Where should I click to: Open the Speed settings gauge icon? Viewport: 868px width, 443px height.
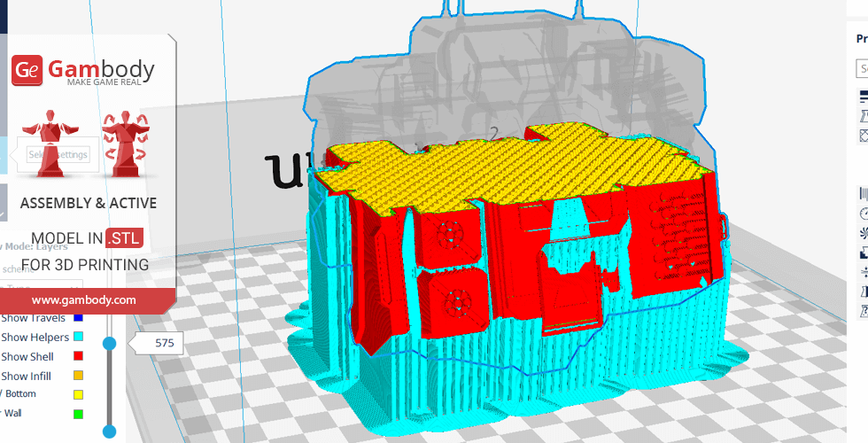pos(864,213)
